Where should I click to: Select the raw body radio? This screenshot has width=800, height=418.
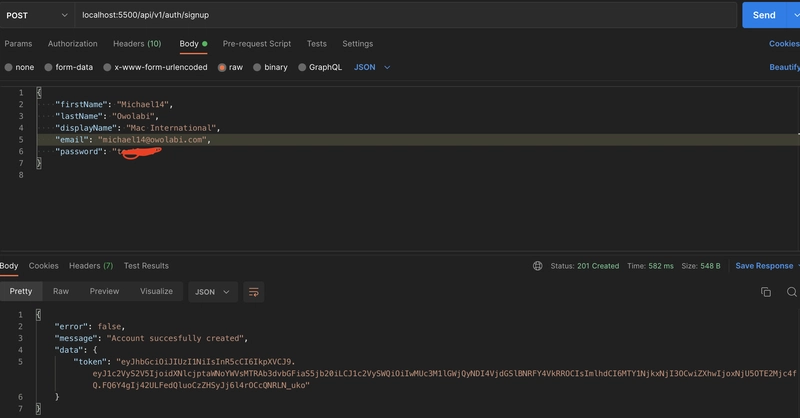pos(222,67)
